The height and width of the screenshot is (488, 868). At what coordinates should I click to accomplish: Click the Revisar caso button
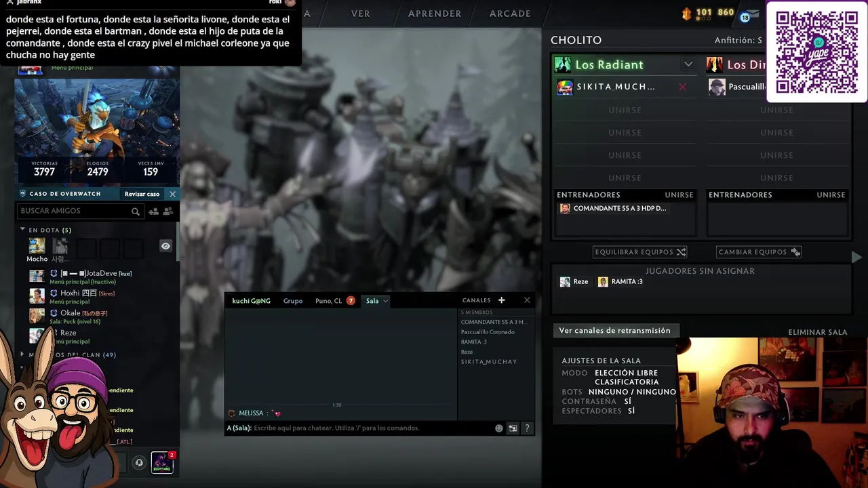pyautogui.click(x=142, y=194)
